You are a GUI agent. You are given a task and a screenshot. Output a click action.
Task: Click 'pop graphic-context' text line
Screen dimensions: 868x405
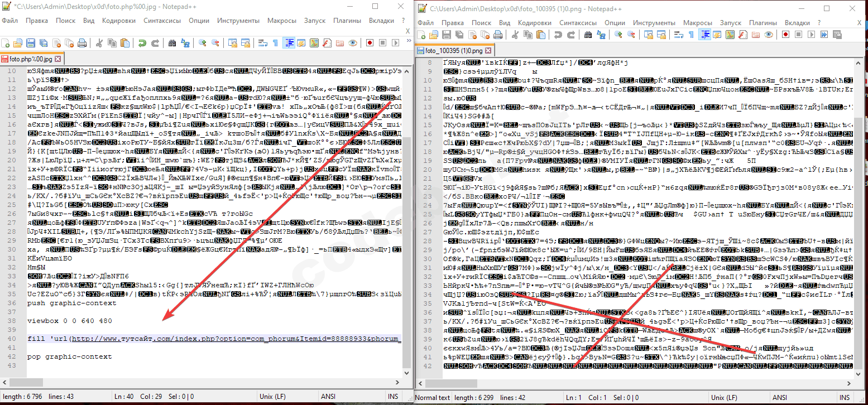[70, 356]
